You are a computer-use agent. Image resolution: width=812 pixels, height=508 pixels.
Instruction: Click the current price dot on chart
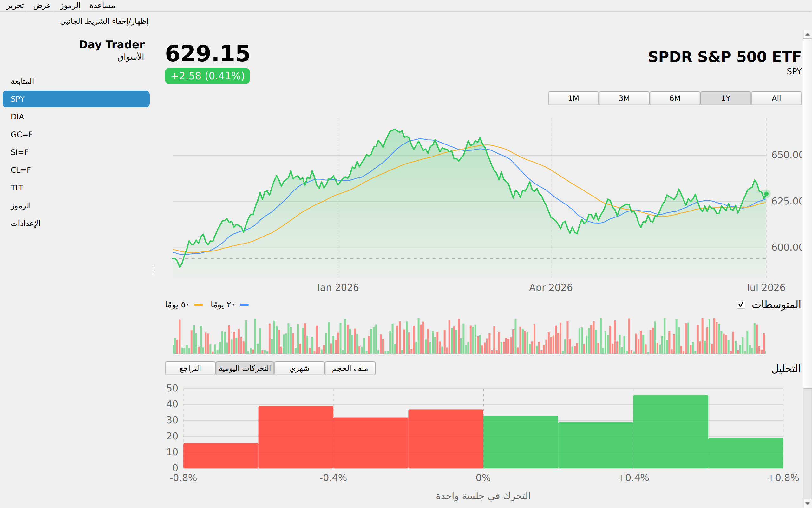[x=766, y=194]
